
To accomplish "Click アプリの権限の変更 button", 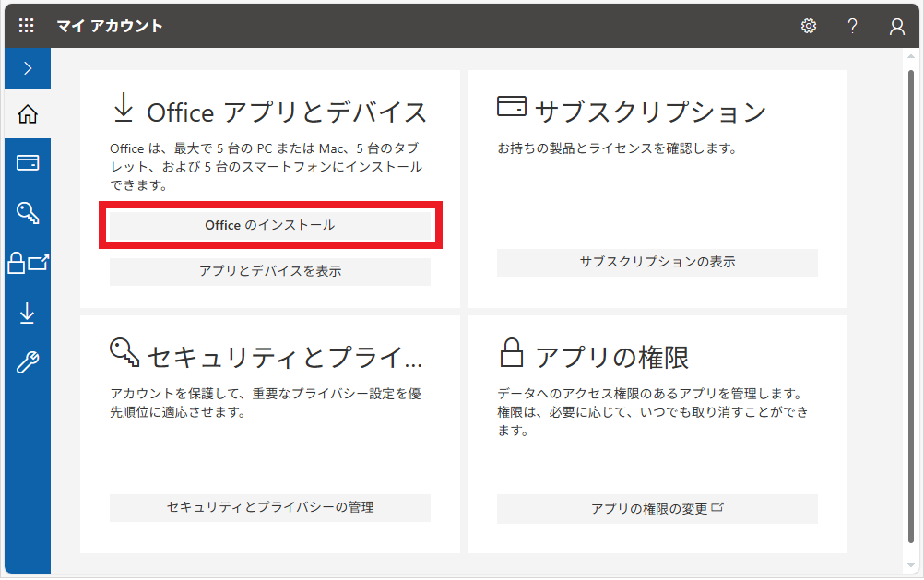I will pyautogui.click(x=657, y=508).
